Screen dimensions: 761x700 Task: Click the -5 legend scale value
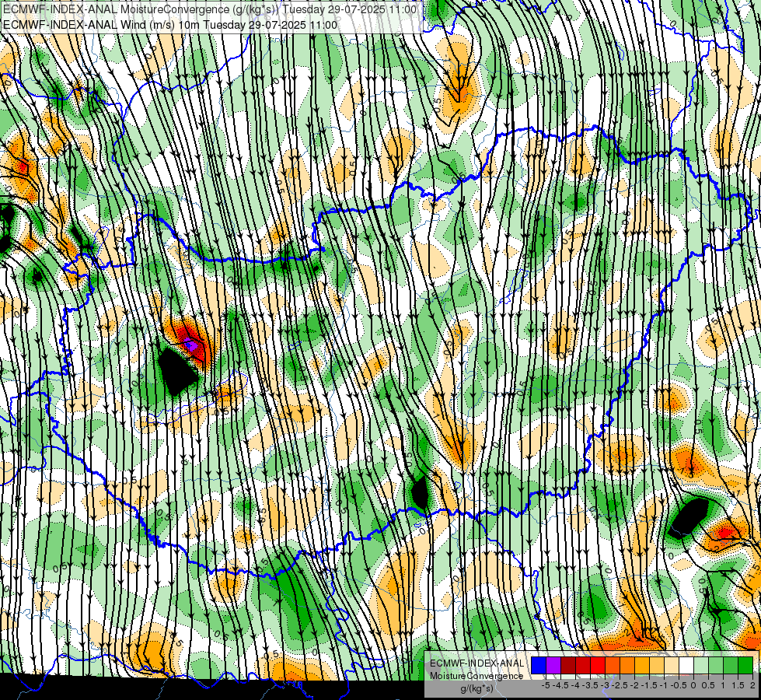(546, 685)
